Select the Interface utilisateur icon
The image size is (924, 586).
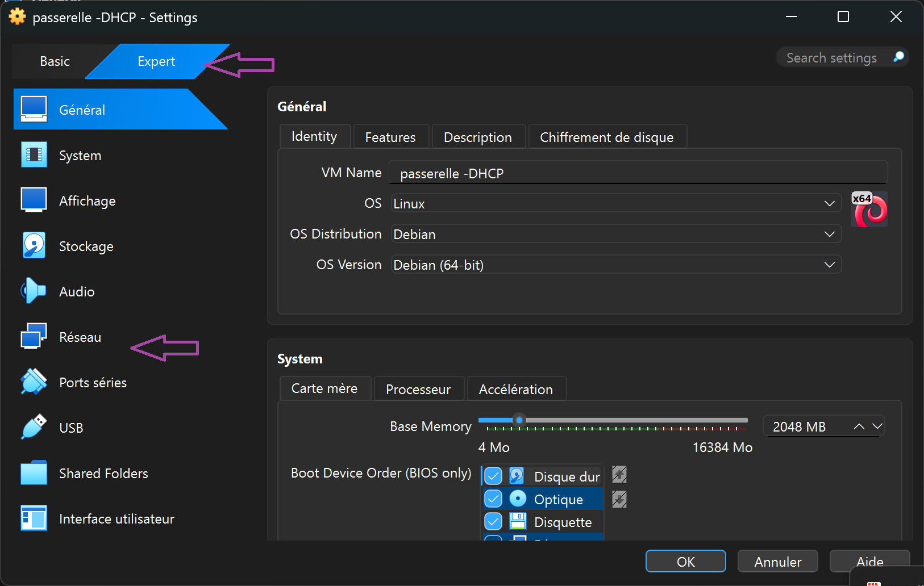(34, 518)
